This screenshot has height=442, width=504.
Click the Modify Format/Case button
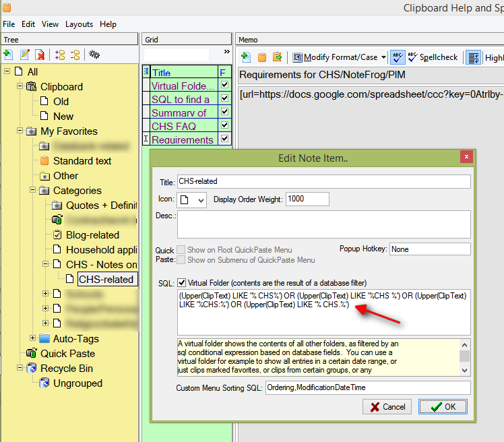336,57
